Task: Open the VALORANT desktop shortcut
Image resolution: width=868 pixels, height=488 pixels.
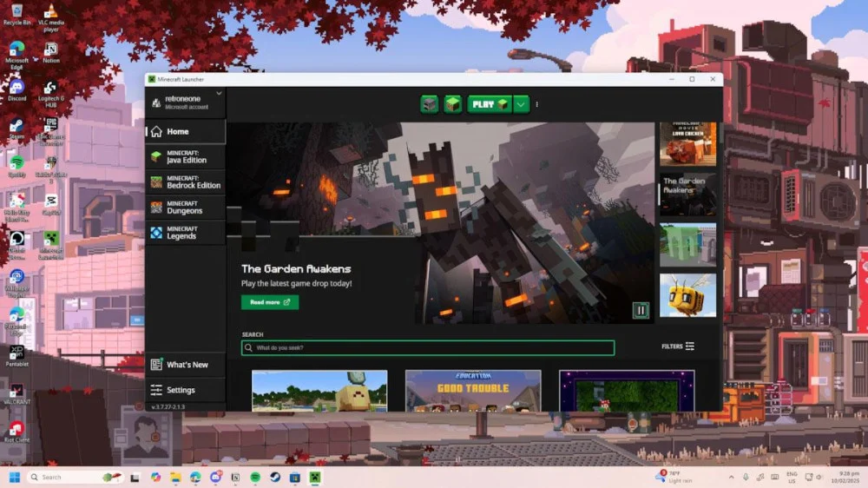Action: (16, 394)
